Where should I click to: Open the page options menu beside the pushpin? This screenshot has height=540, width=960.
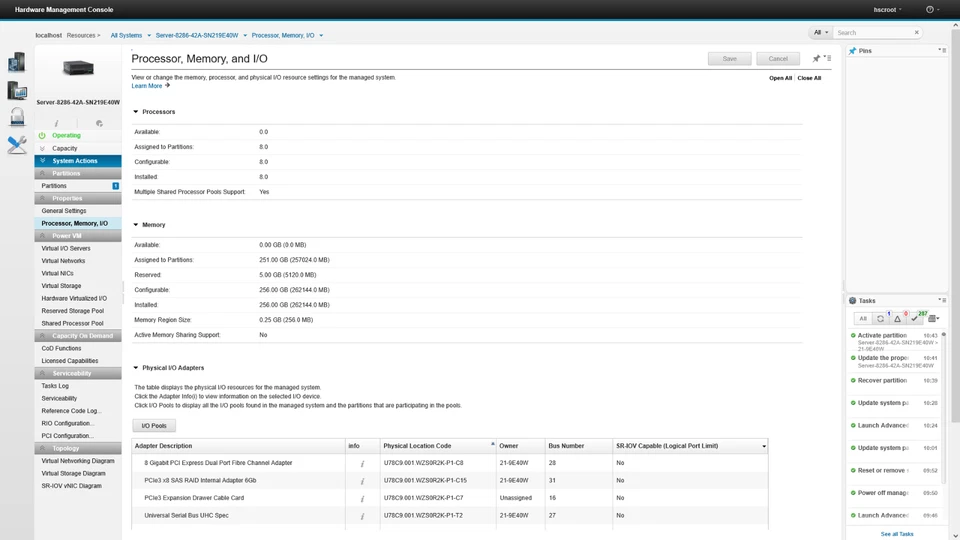pos(828,58)
